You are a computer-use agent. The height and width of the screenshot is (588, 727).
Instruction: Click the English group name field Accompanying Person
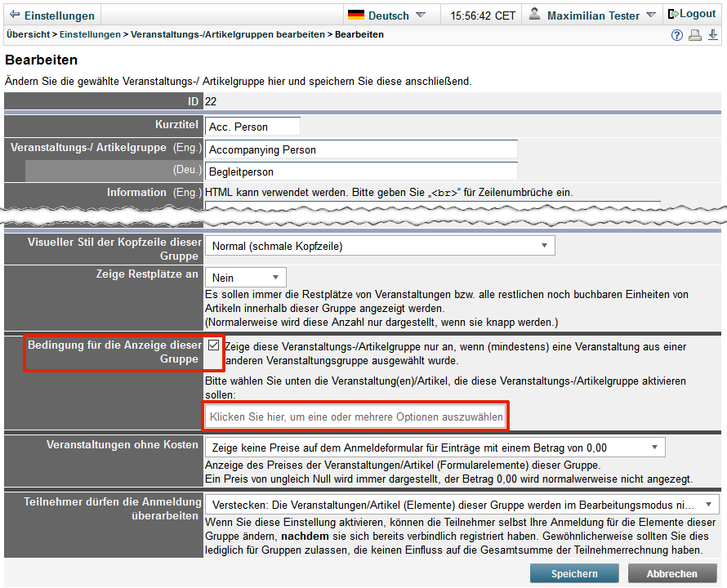point(361,149)
